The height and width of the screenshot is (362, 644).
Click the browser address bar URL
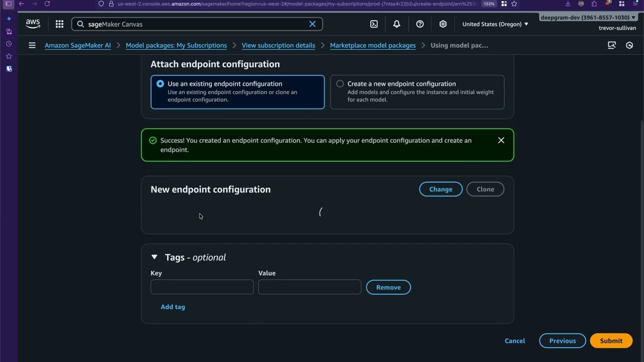pyautogui.click(x=297, y=4)
